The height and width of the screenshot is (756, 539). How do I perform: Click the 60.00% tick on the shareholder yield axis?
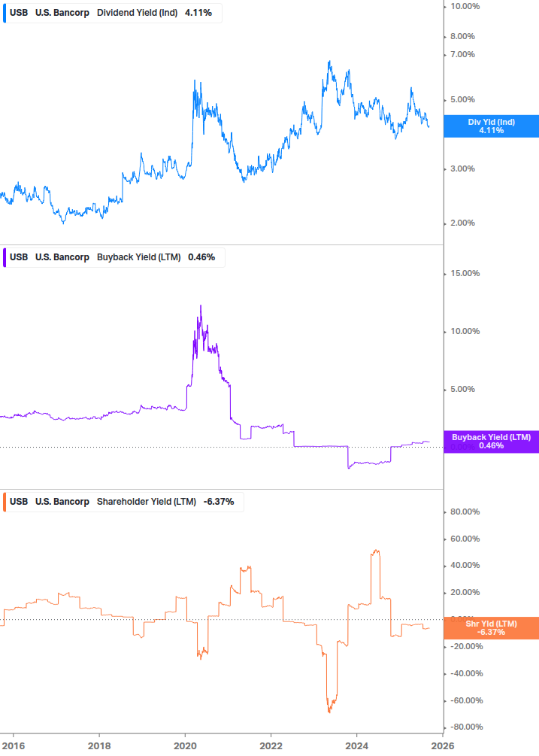[x=465, y=539]
